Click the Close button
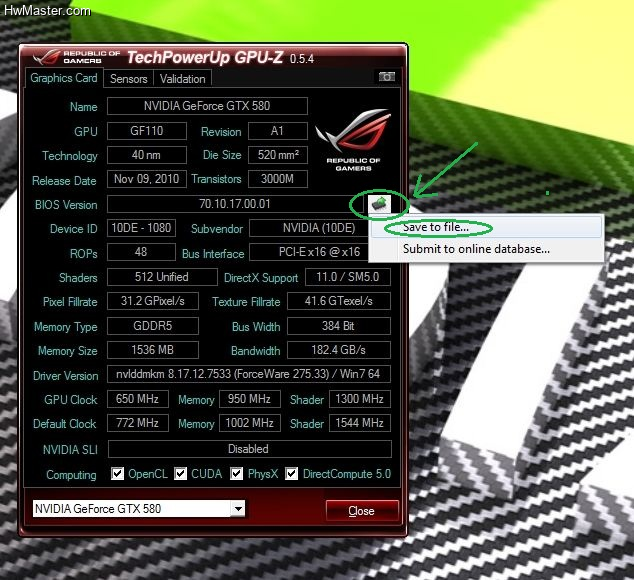 click(x=362, y=511)
